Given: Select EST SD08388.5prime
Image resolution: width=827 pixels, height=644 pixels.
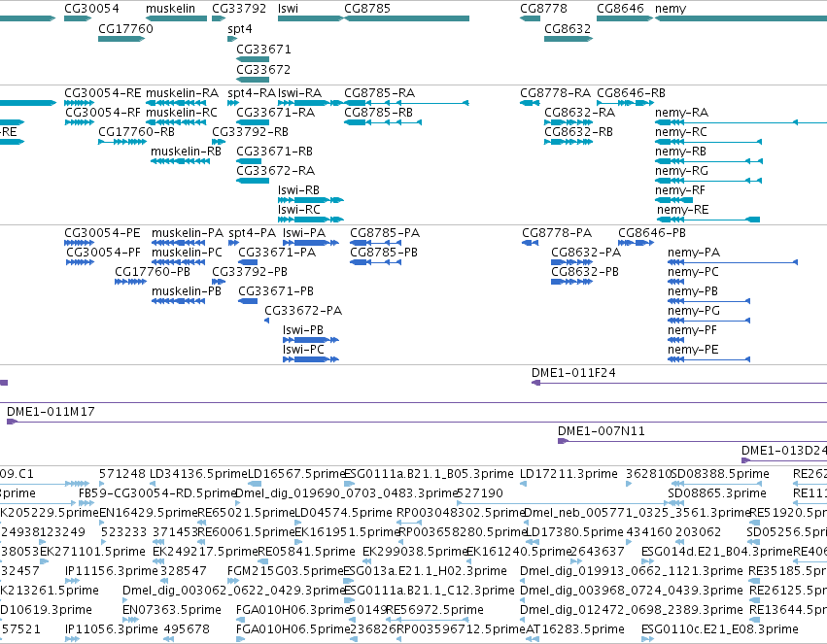Looking at the screenshot, I should 720,474.
